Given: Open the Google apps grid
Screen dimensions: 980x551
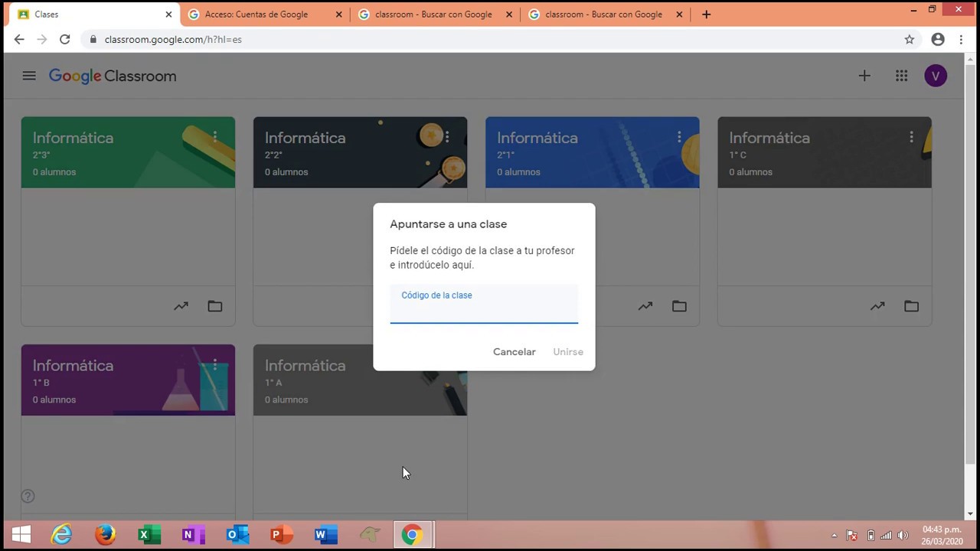Looking at the screenshot, I should pyautogui.click(x=901, y=76).
